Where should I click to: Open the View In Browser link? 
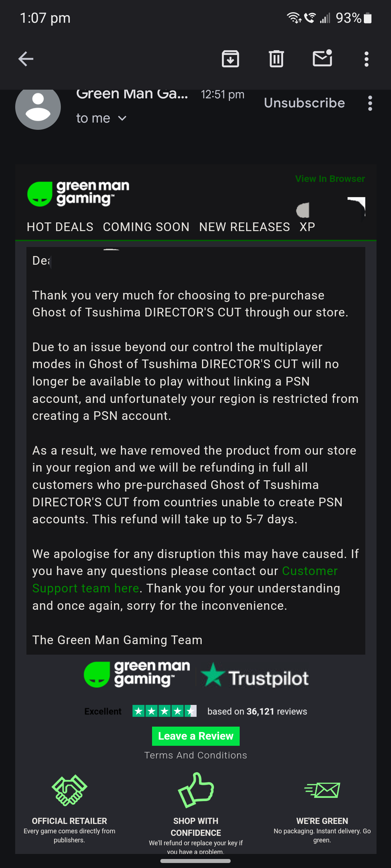click(330, 179)
